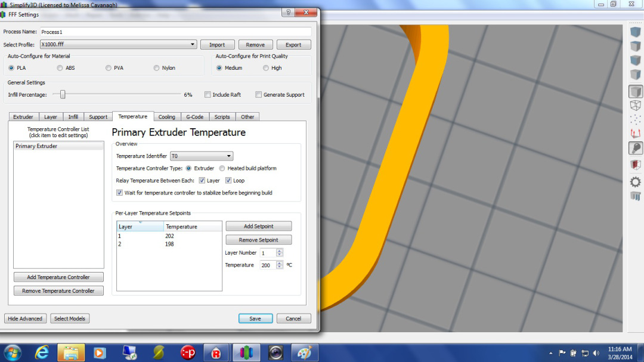Switch to the Extruder tab
This screenshot has width=644, height=362.
click(23, 117)
